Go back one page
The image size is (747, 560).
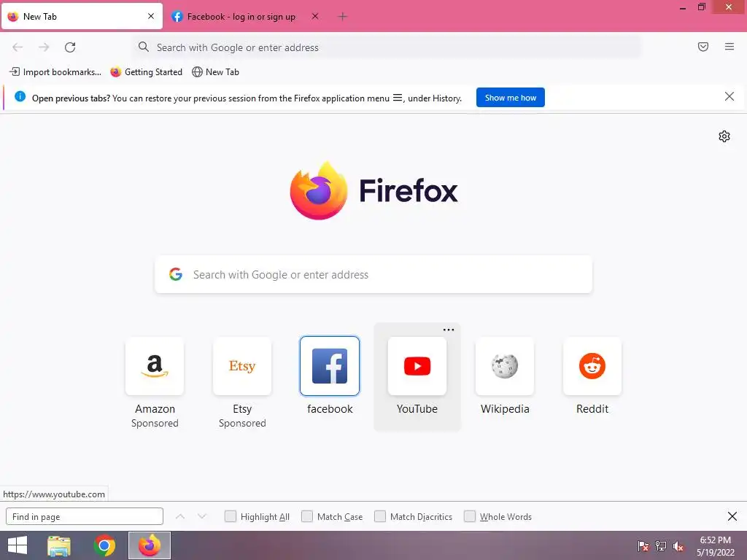coord(18,47)
